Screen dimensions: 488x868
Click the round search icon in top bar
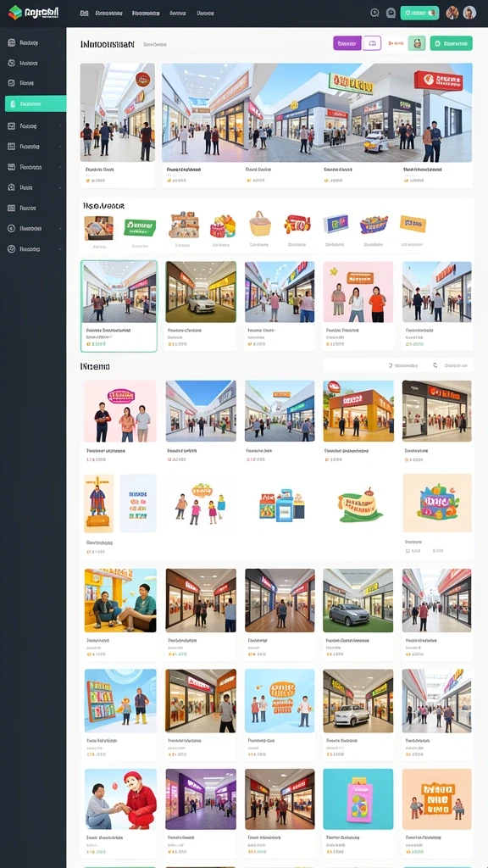click(374, 13)
